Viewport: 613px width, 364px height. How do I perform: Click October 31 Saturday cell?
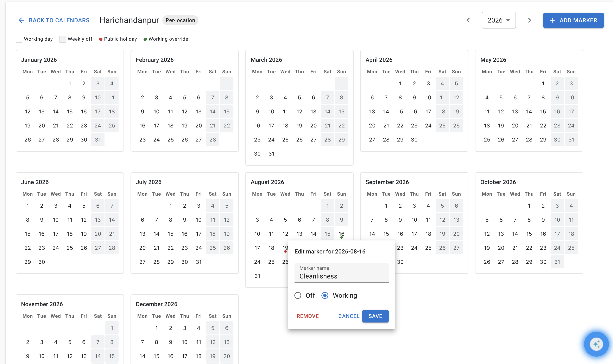pos(557,262)
